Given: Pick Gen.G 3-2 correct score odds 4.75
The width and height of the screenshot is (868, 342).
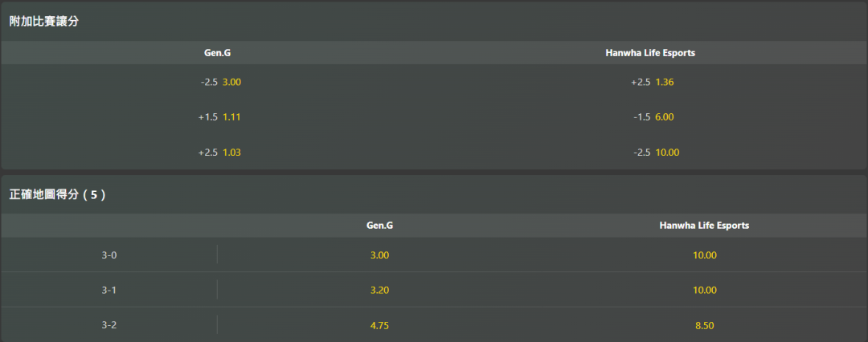Looking at the screenshot, I should (x=379, y=325).
